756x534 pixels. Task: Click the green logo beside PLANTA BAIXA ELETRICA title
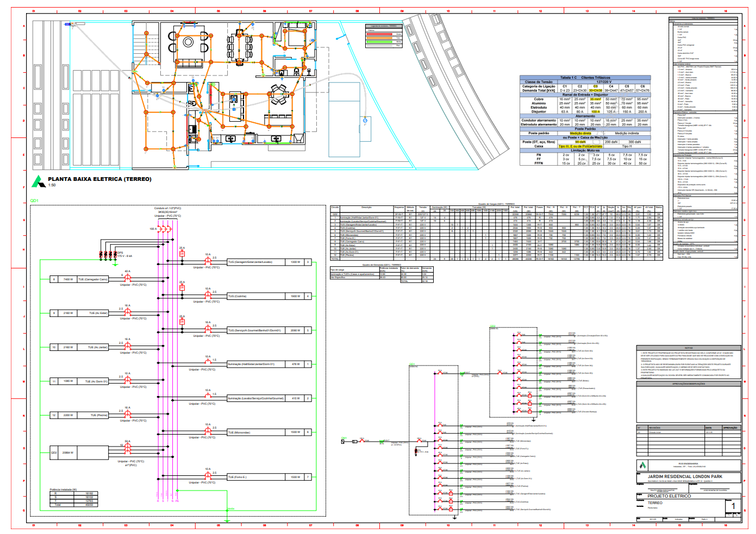click(x=38, y=181)
